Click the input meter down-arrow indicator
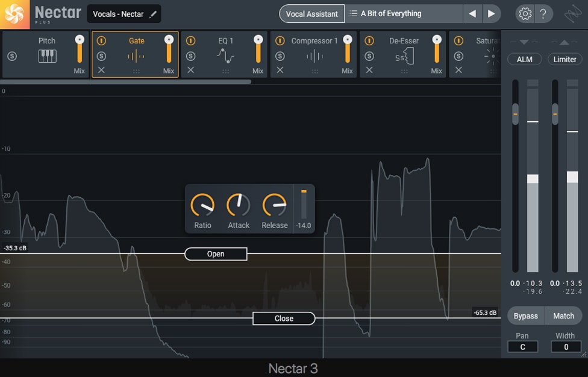This screenshot has width=588, height=377. pos(524,42)
